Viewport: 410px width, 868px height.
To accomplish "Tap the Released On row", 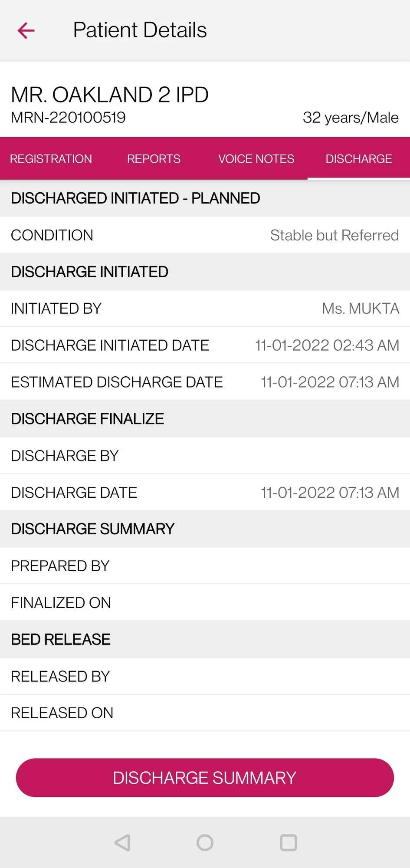I will tap(205, 713).
